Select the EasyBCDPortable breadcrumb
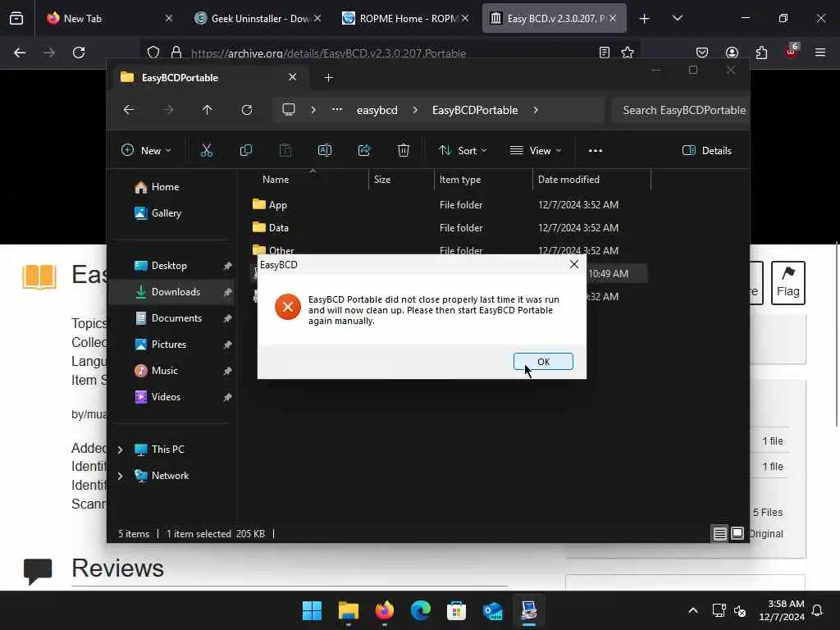Image resolution: width=840 pixels, height=630 pixels. point(475,110)
